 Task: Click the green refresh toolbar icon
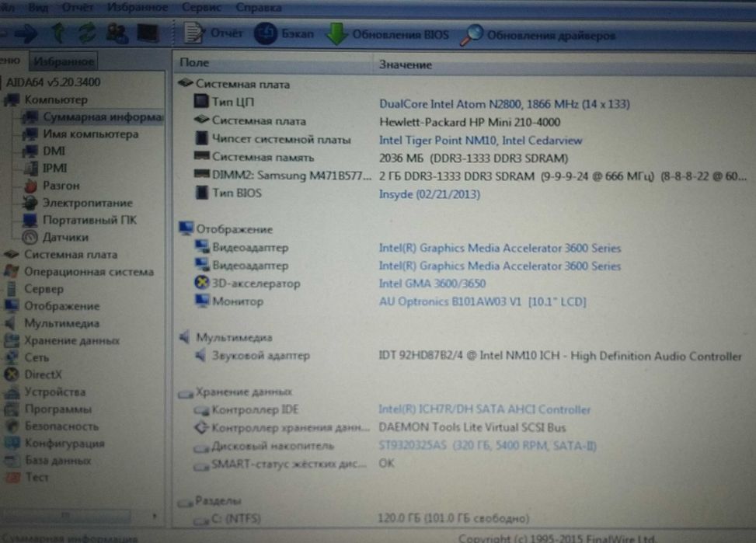click(87, 33)
